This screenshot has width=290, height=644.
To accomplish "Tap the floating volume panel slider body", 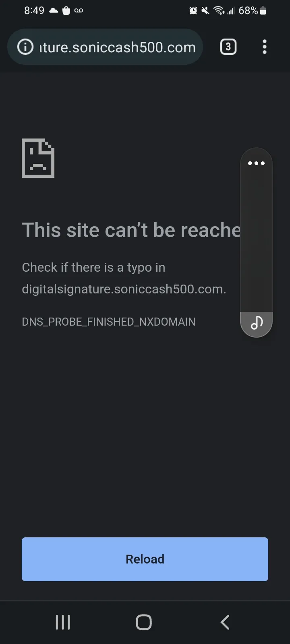I will [x=257, y=237].
